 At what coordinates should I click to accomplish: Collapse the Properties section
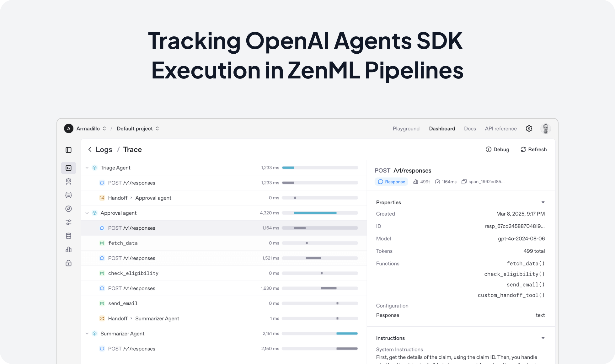pyautogui.click(x=543, y=202)
